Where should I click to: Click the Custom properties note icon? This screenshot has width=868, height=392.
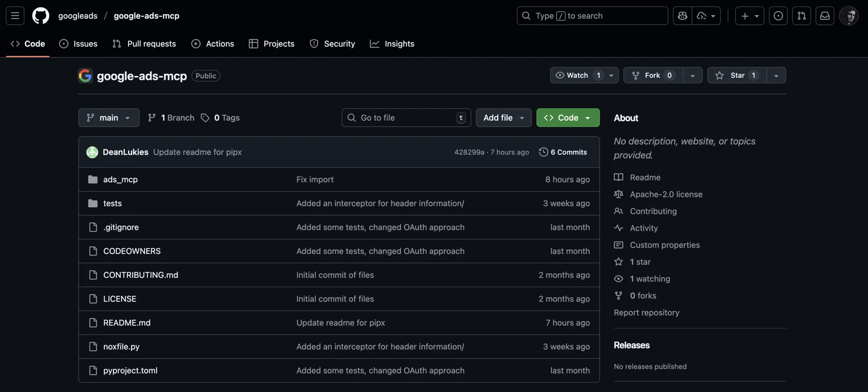pos(618,245)
